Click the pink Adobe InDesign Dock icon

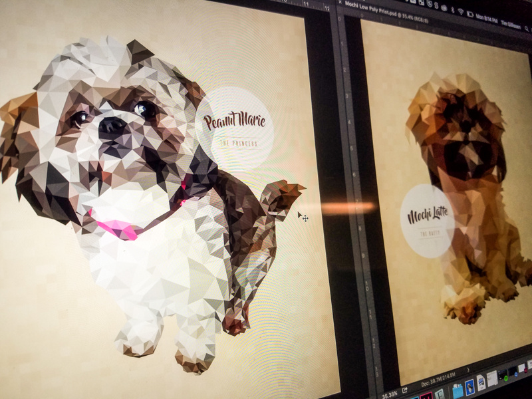point(426,396)
